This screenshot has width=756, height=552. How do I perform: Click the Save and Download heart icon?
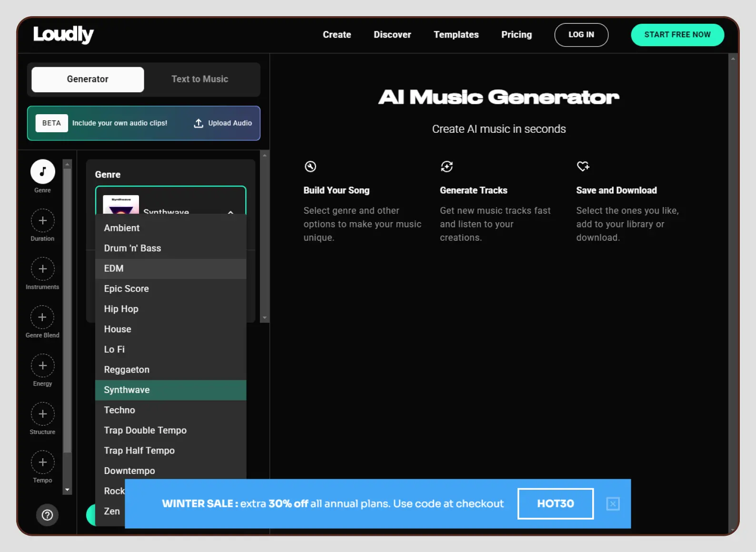[x=583, y=167]
